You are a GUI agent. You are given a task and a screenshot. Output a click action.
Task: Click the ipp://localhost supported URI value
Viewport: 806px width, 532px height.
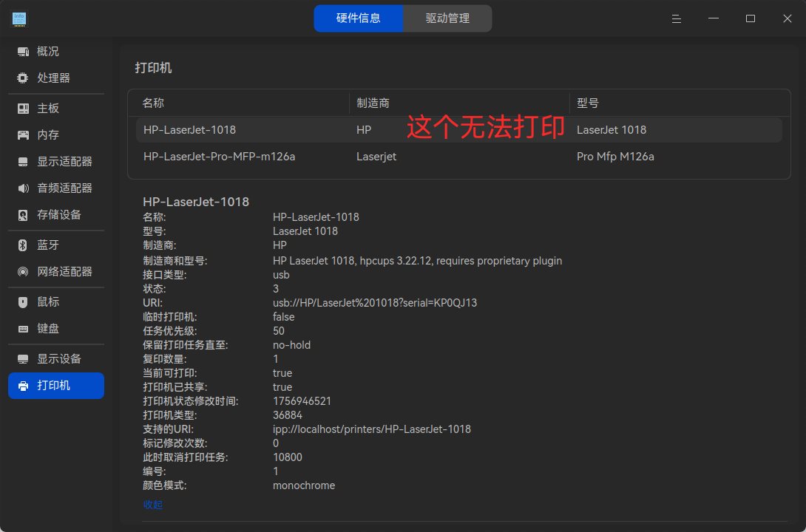click(x=372, y=429)
